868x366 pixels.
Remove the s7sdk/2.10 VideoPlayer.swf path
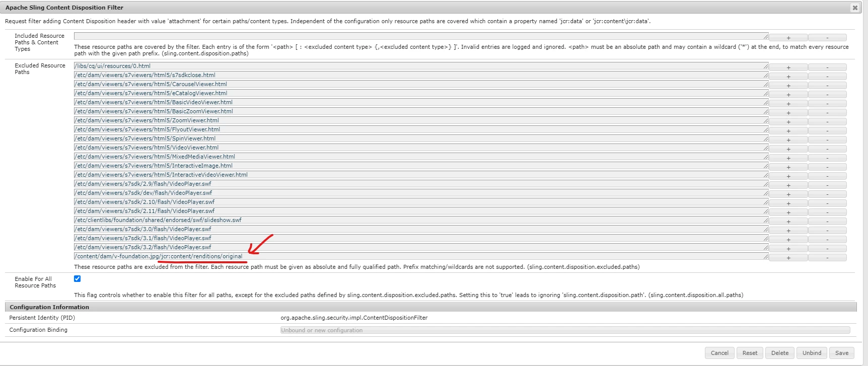827,203
